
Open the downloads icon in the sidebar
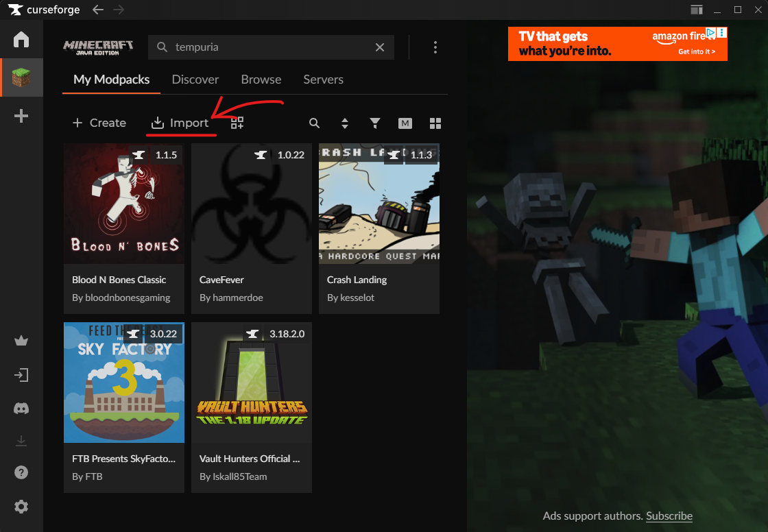(x=21, y=441)
